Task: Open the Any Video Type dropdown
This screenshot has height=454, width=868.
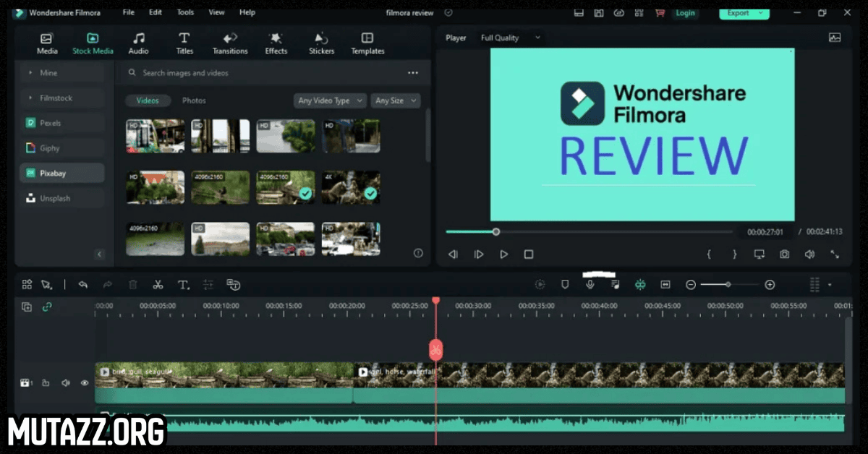Action: [x=330, y=101]
